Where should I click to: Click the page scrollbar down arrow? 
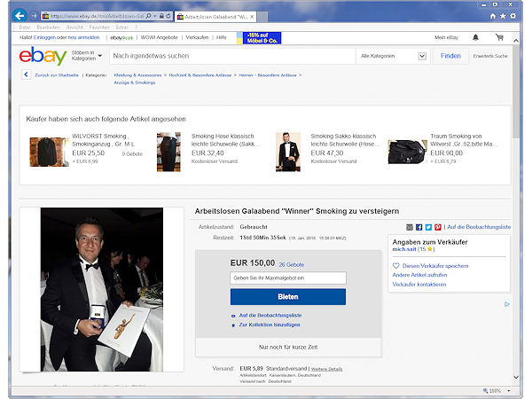pyautogui.click(x=516, y=378)
